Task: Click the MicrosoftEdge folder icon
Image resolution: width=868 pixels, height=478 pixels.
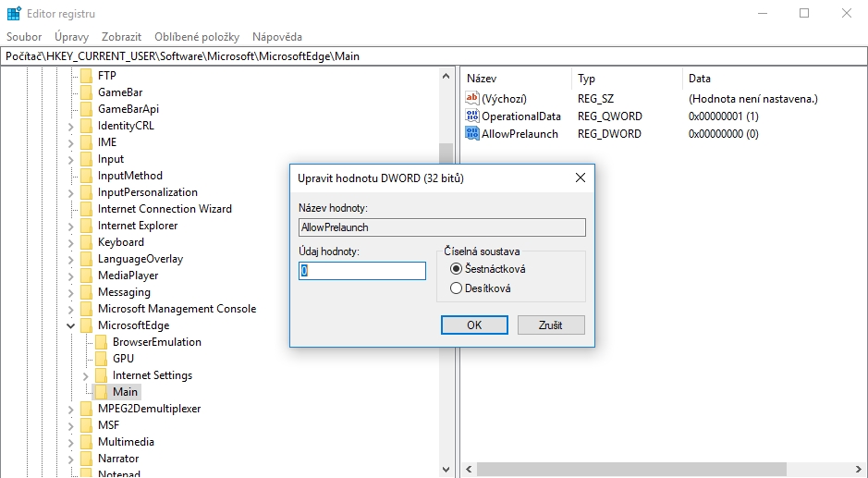Action: [86, 325]
